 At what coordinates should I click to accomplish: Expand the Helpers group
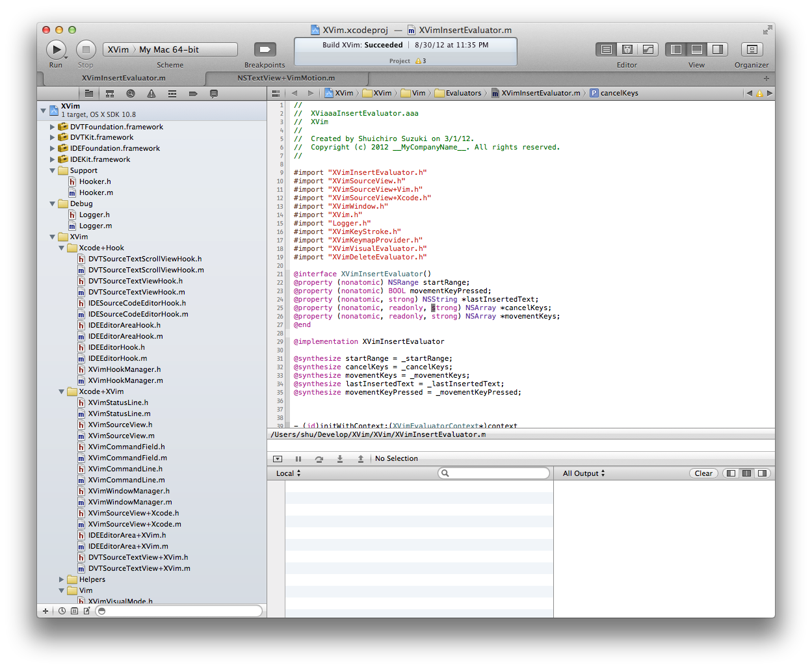click(x=62, y=579)
